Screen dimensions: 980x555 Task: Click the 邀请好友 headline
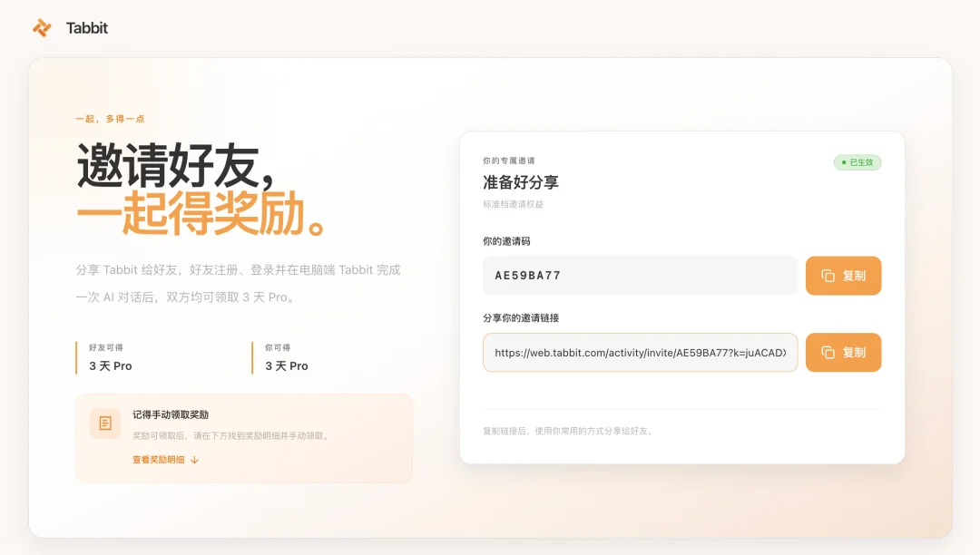click(175, 166)
